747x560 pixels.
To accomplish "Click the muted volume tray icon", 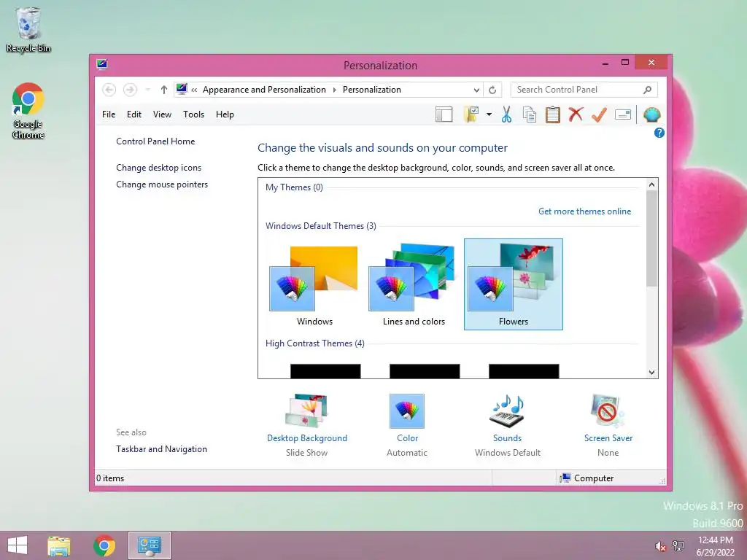I will (x=660, y=546).
